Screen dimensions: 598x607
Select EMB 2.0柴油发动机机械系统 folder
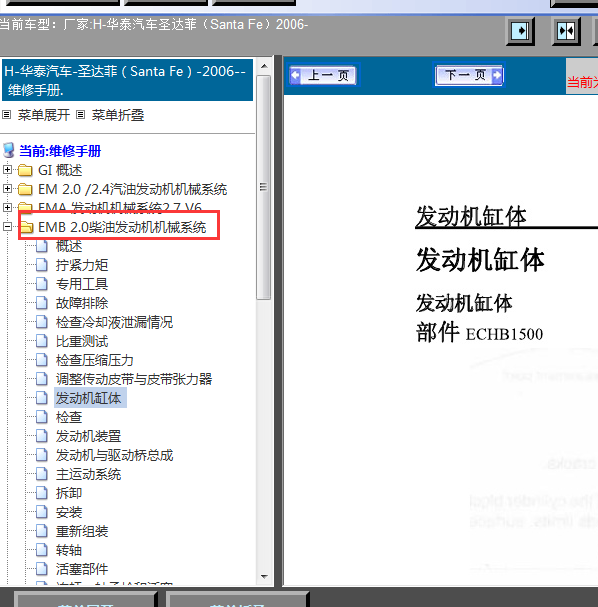122,227
